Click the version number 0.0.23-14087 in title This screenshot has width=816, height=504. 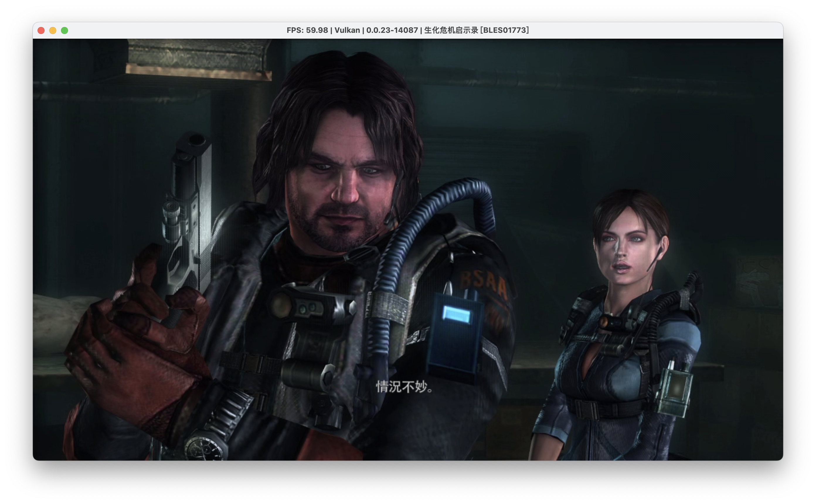coord(392,30)
